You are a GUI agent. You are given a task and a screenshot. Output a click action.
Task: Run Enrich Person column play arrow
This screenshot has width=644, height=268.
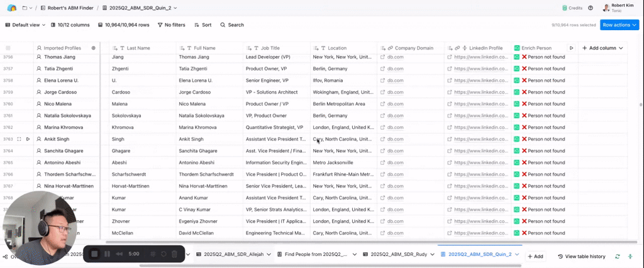point(571,48)
